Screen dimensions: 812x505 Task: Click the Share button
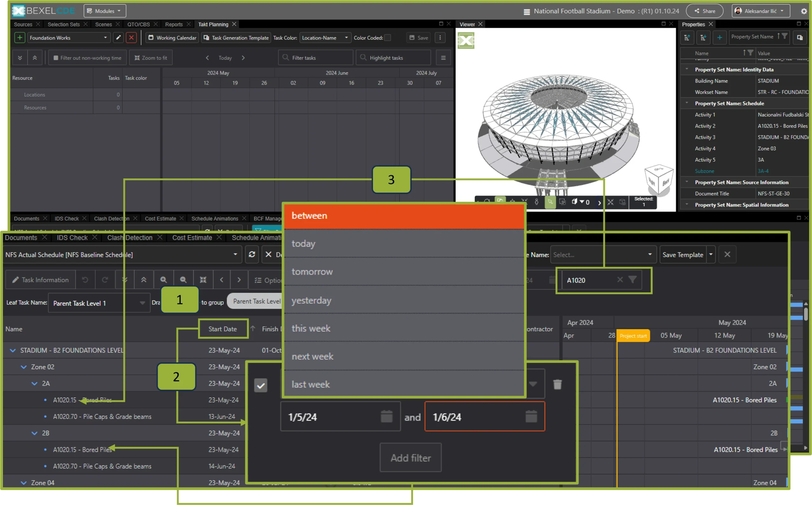pyautogui.click(x=704, y=11)
